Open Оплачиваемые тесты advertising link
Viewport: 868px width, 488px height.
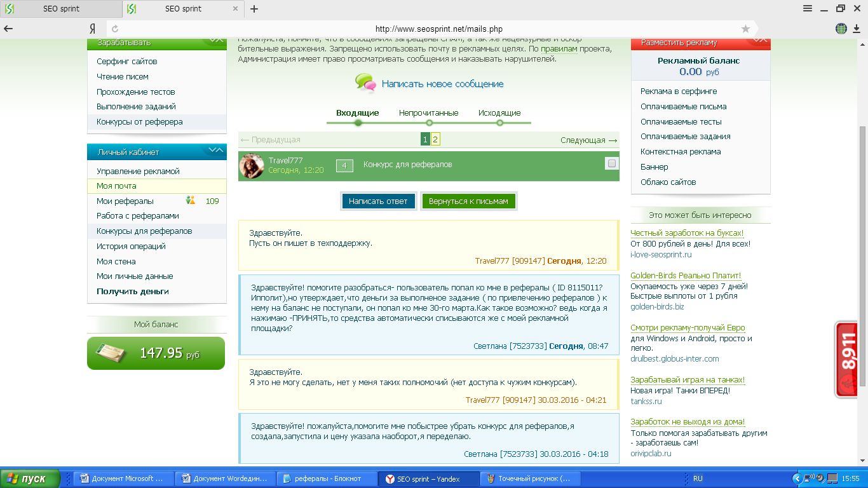pyautogui.click(x=681, y=122)
